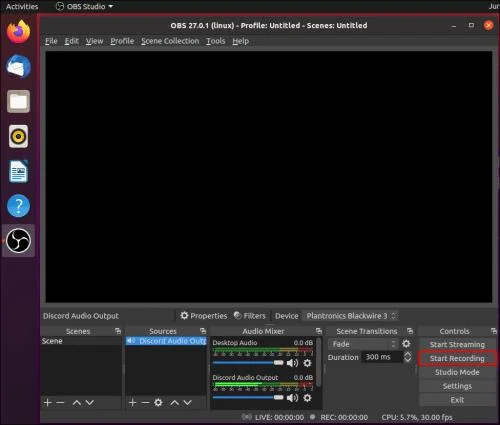Open Discord Audio Output gear settings
Image resolution: width=500 pixels, height=425 pixels.
(x=307, y=398)
